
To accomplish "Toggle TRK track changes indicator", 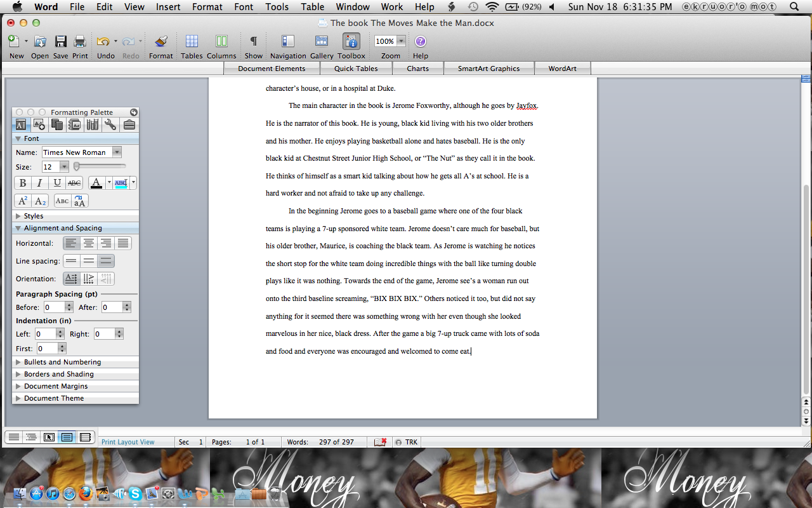I will pyautogui.click(x=407, y=442).
